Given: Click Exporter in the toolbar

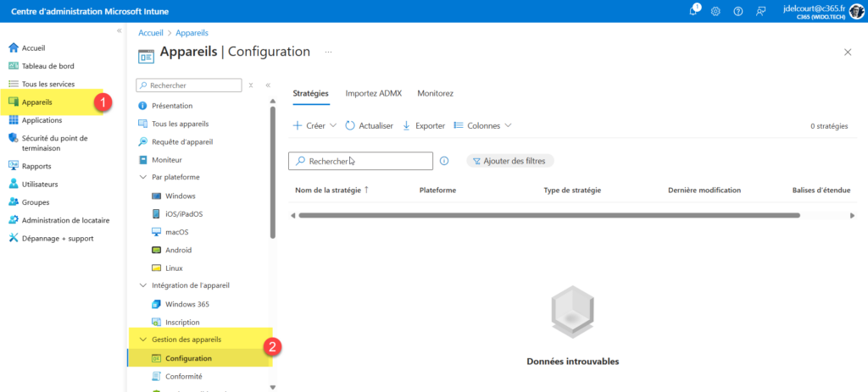Looking at the screenshot, I should (424, 125).
